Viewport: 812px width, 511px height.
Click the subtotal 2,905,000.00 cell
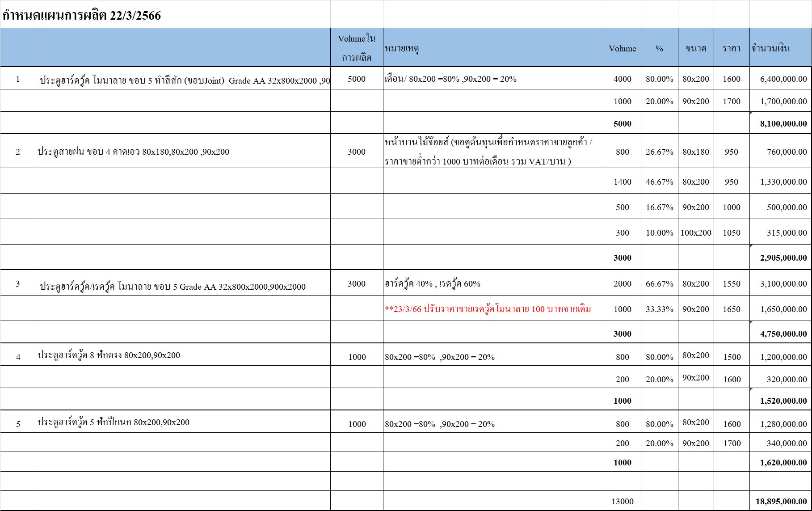tap(783, 258)
